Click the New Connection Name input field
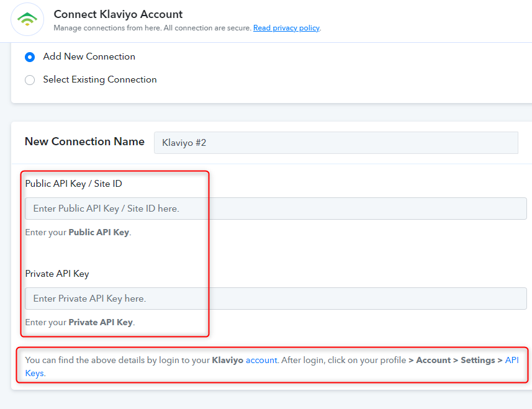 click(336, 143)
